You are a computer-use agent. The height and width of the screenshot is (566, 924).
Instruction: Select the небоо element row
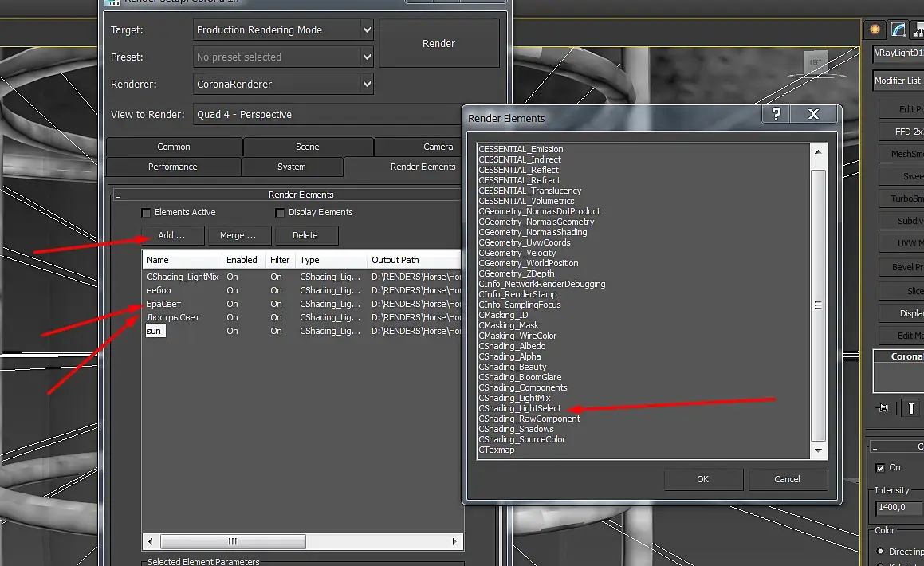pos(302,290)
